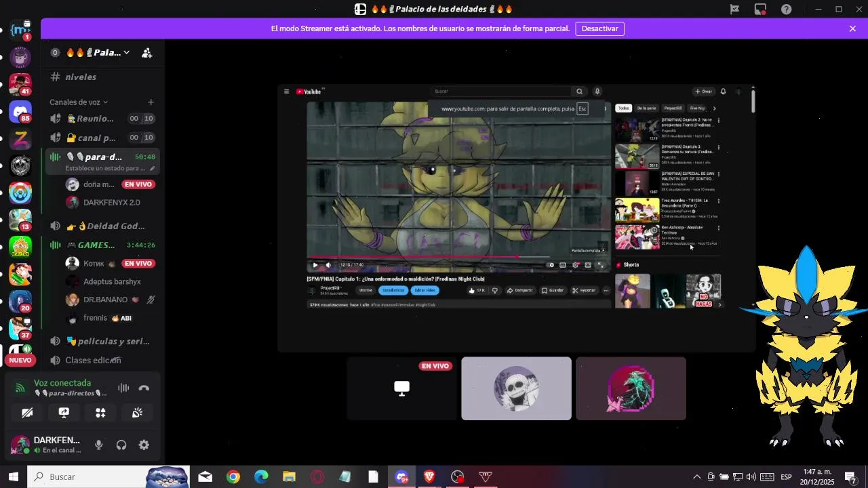Open the server with the Z logo
Viewport: 868px width, 488px height.
20,139
